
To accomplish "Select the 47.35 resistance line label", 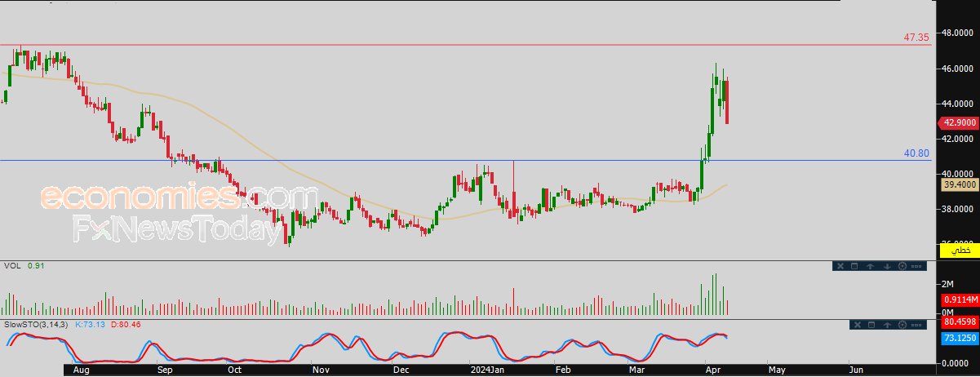I will pyautogui.click(x=916, y=38).
